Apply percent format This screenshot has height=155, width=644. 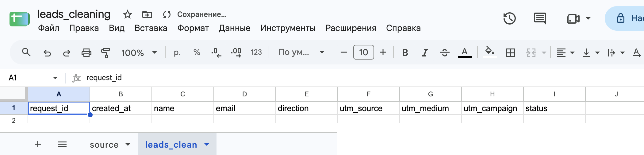coord(197,52)
